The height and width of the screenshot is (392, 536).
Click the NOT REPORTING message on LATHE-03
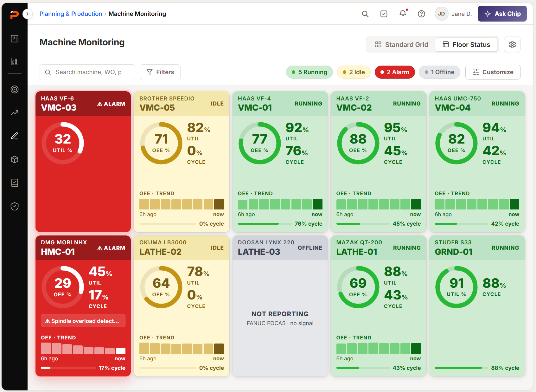[x=280, y=314]
